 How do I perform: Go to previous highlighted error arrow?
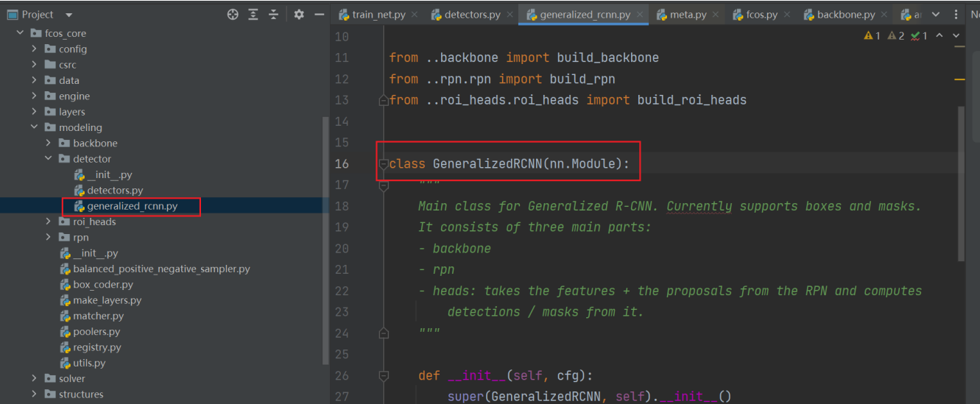(x=940, y=35)
